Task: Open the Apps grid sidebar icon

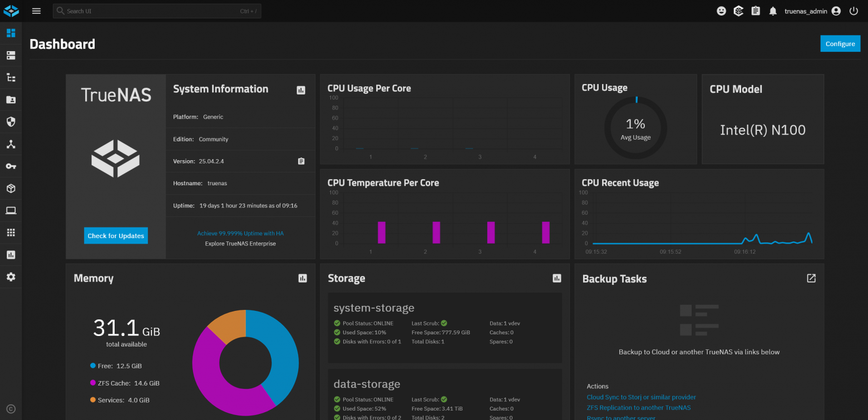Action: click(11, 233)
